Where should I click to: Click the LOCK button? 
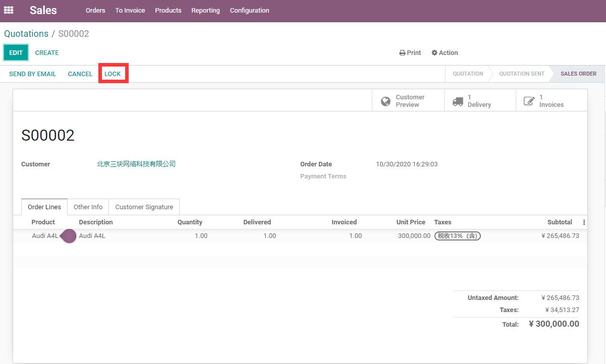[x=113, y=74]
